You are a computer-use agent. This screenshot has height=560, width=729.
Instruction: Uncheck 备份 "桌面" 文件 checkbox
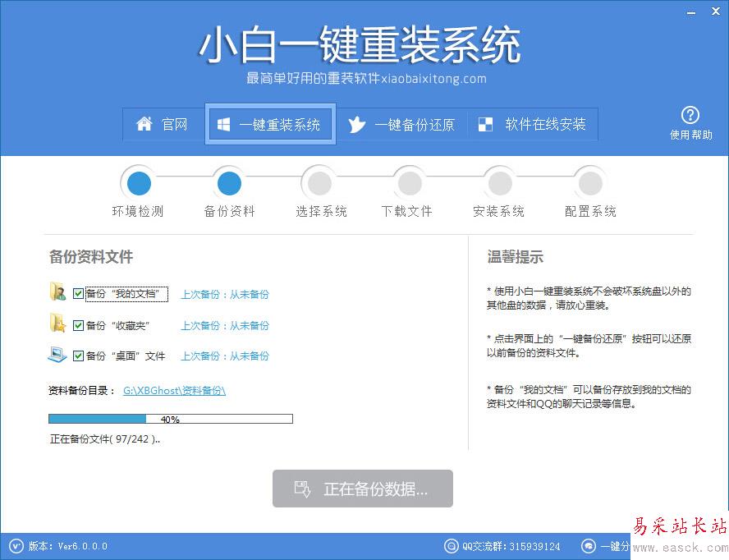coord(78,356)
